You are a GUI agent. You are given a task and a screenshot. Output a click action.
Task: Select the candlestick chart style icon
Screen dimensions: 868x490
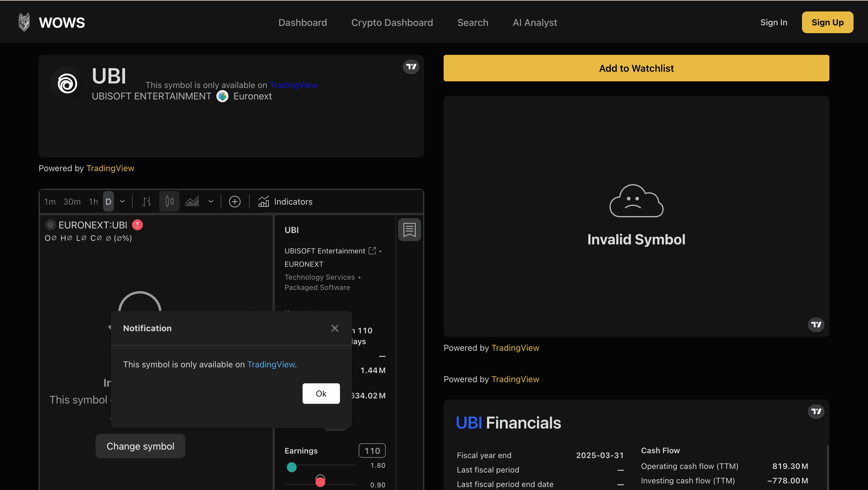[x=169, y=201]
